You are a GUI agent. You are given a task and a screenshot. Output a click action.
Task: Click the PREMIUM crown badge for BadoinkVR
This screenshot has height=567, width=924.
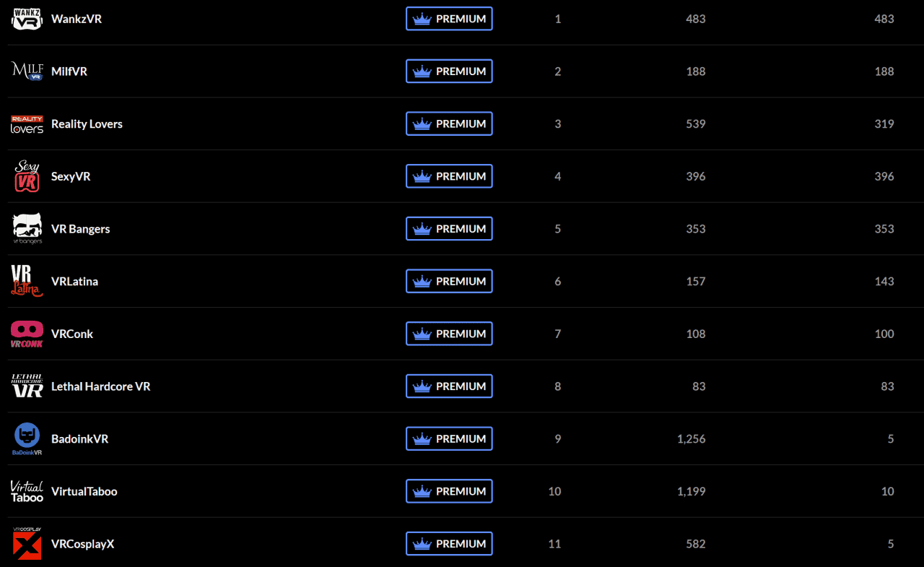(449, 438)
